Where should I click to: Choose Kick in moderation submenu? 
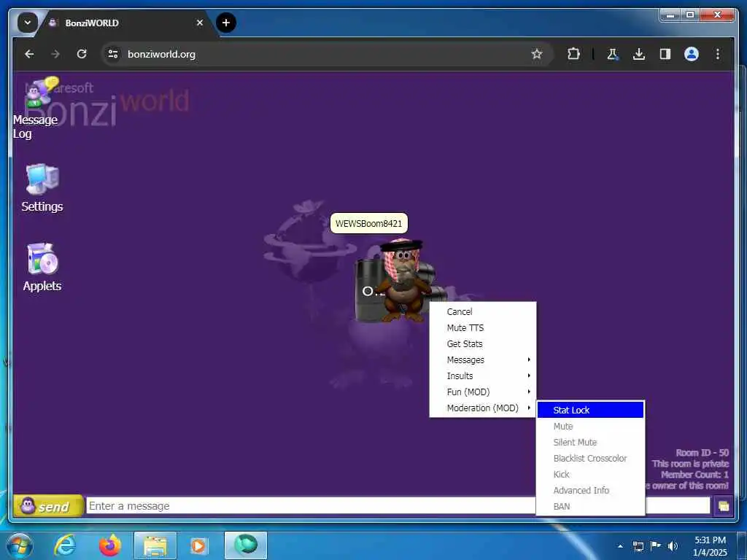click(x=590, y=474)
